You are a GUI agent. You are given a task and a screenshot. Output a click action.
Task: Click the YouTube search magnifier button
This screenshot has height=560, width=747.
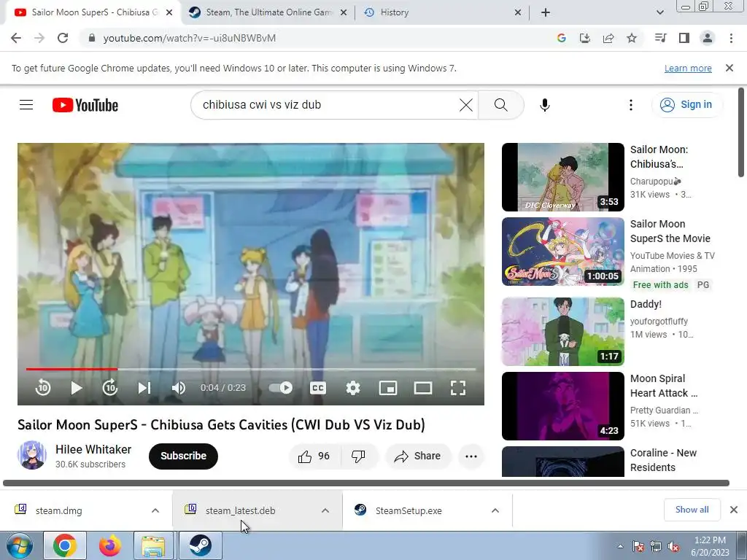point(500,105)
